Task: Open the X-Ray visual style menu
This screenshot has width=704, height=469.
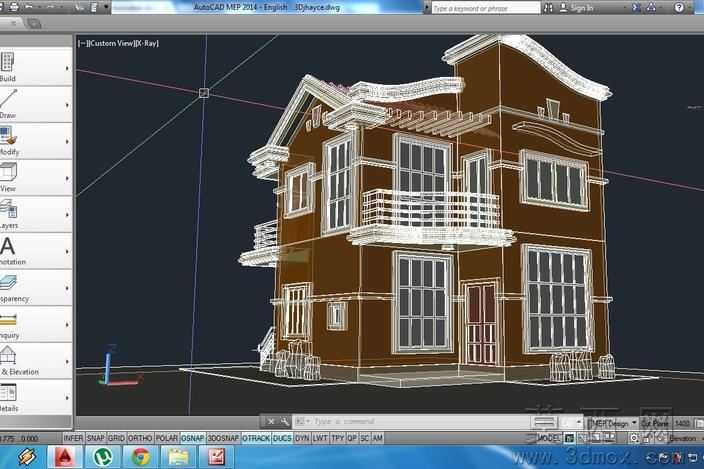Action: click(x=147, y=44)
